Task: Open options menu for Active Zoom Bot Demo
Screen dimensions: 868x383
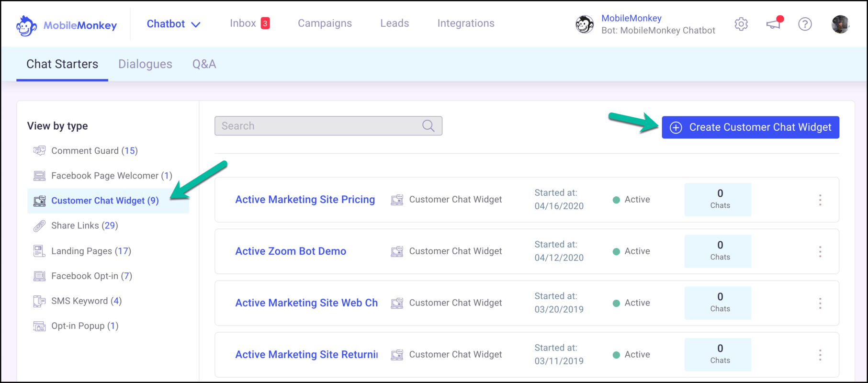Action: [820, 251]
